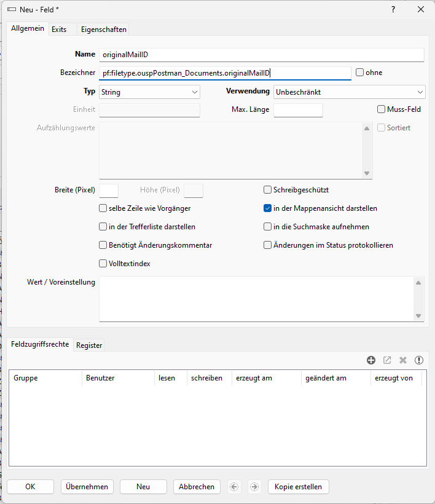435x504 pixels.
Task: Mark field as Muss-Feld
Action: [x=381, y=109]
